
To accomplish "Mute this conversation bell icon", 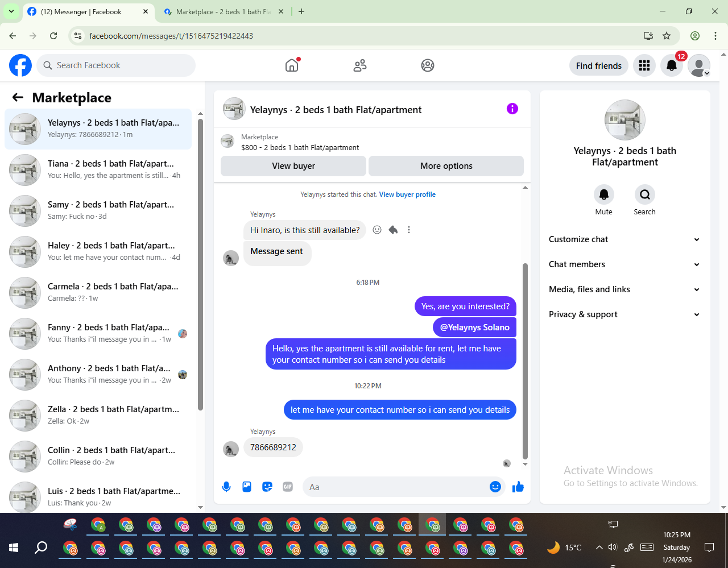I will 604,194.
